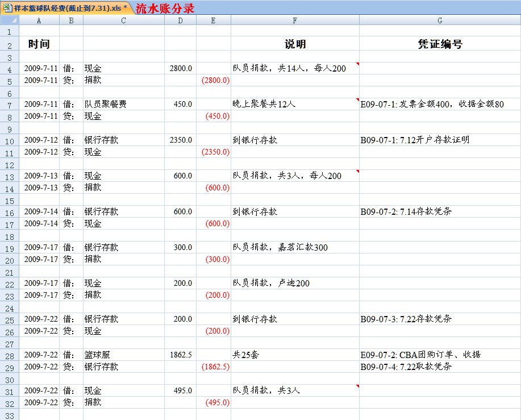
Task: Select the 2009-7-11 date cell in row 4
Action: [x=38, y=68]
